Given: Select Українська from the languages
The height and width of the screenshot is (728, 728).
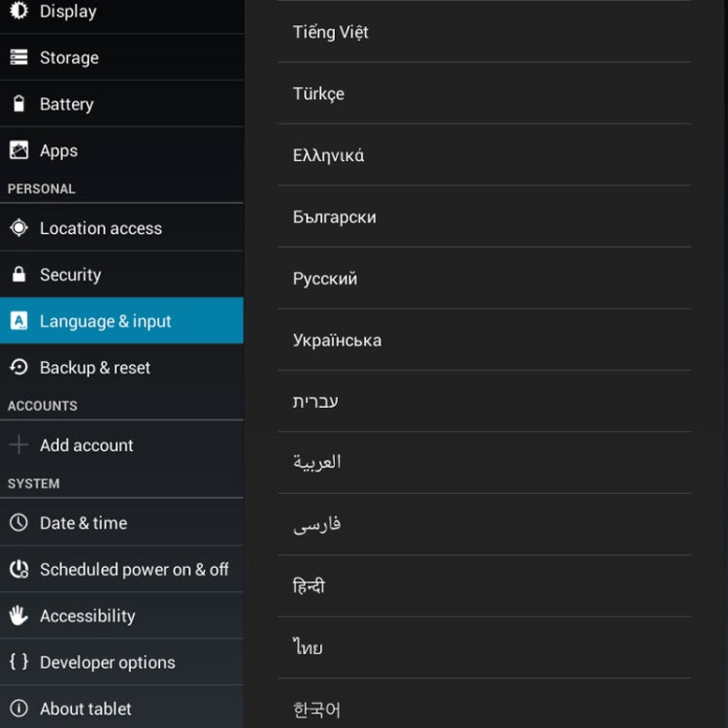Looking at the screenshot, I should click(x=484, y=340).
